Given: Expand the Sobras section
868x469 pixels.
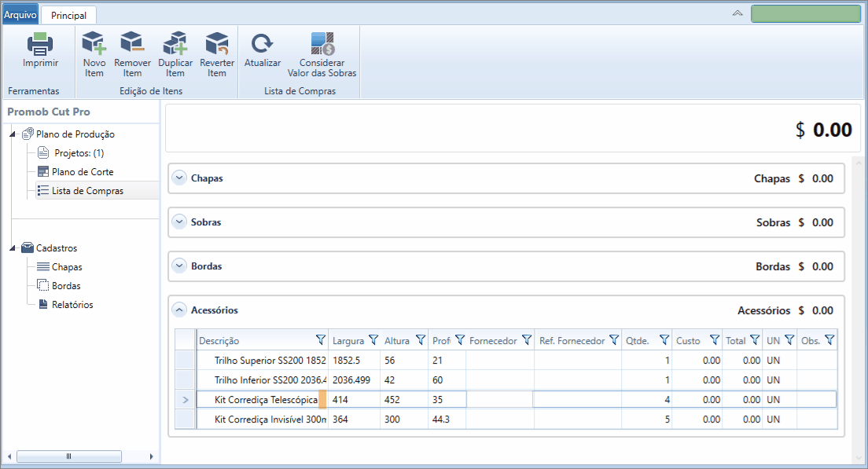Looking at the screenshot, I should [x=178, y=222].
